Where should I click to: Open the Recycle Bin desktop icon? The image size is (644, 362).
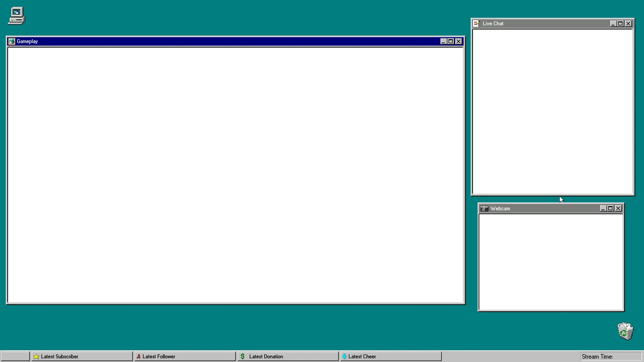coord(626,331)
